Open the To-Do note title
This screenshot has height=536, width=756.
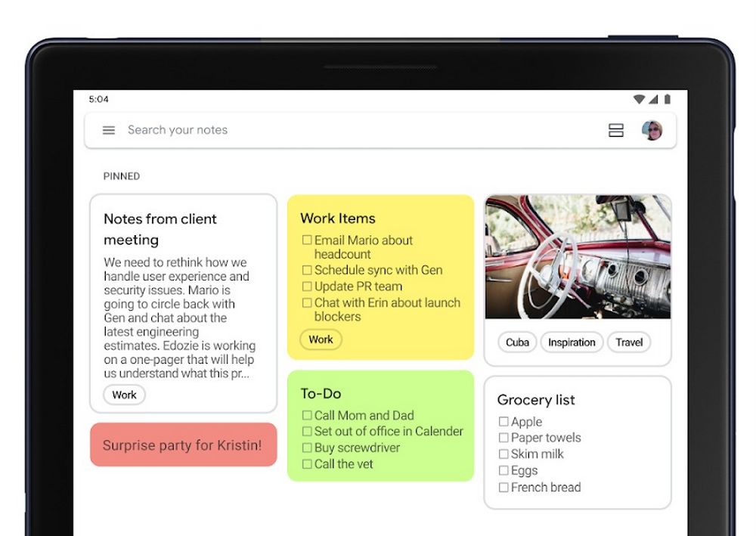(x=321, y=393)
